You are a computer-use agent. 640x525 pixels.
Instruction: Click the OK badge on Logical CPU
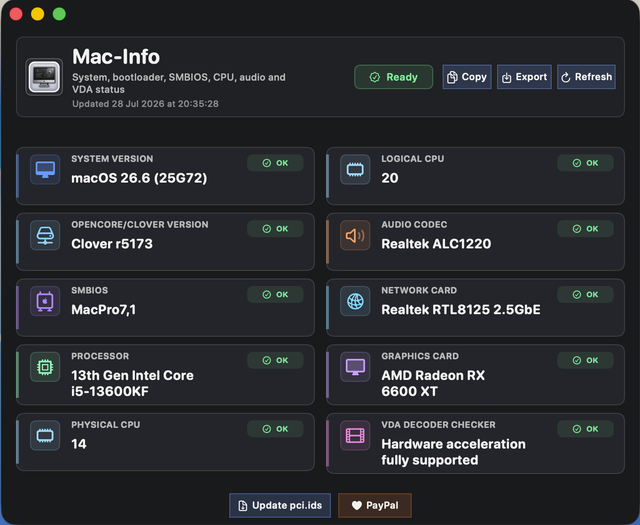[585, 163]
